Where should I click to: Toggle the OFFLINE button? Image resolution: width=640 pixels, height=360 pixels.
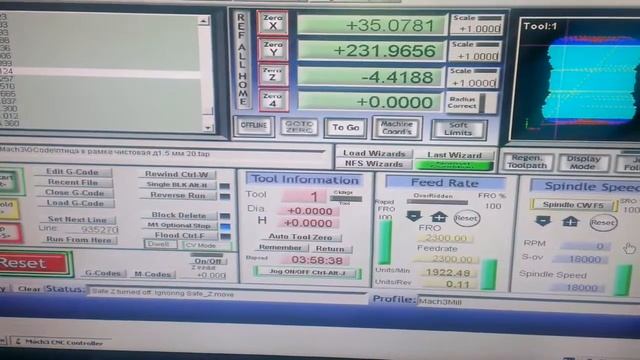pos(253,126)
